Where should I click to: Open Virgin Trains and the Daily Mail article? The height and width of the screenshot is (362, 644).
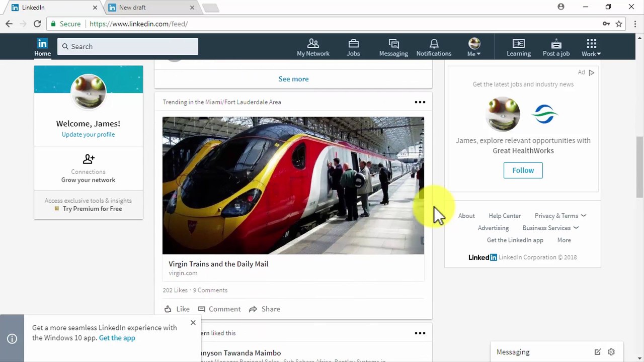point(218,264)
